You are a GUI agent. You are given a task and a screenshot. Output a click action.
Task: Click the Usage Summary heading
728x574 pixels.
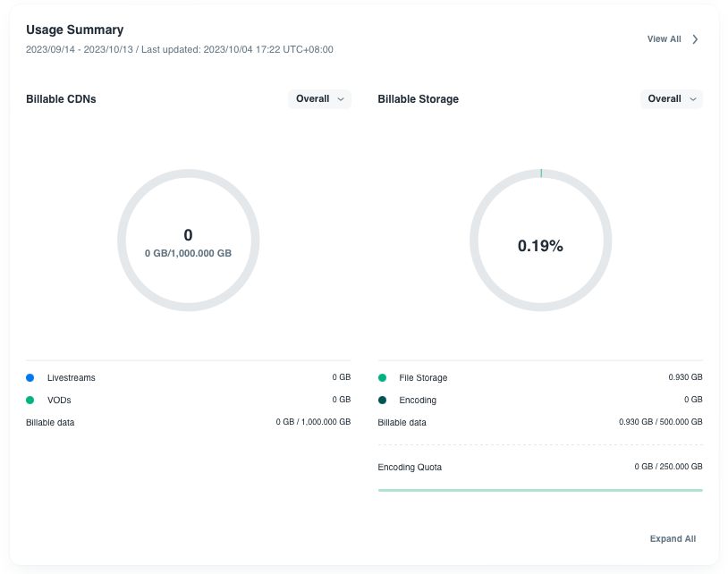(75, 30)
